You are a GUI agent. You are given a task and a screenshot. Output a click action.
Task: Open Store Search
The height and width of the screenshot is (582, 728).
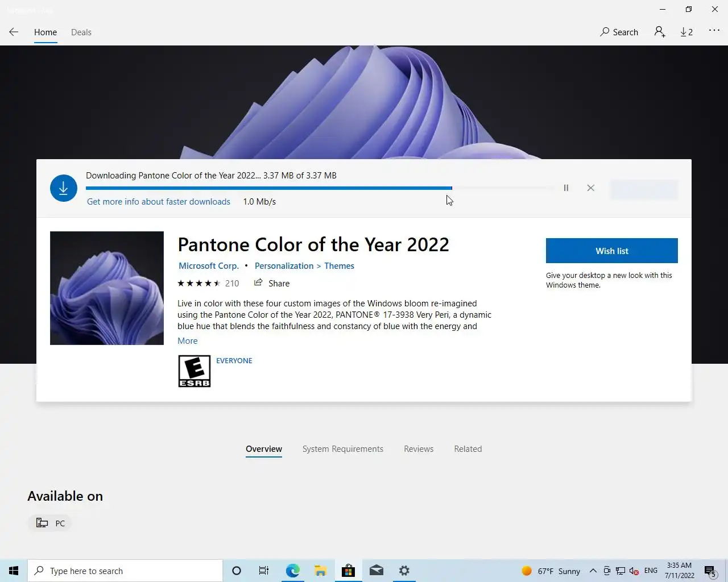coord(619,32)
